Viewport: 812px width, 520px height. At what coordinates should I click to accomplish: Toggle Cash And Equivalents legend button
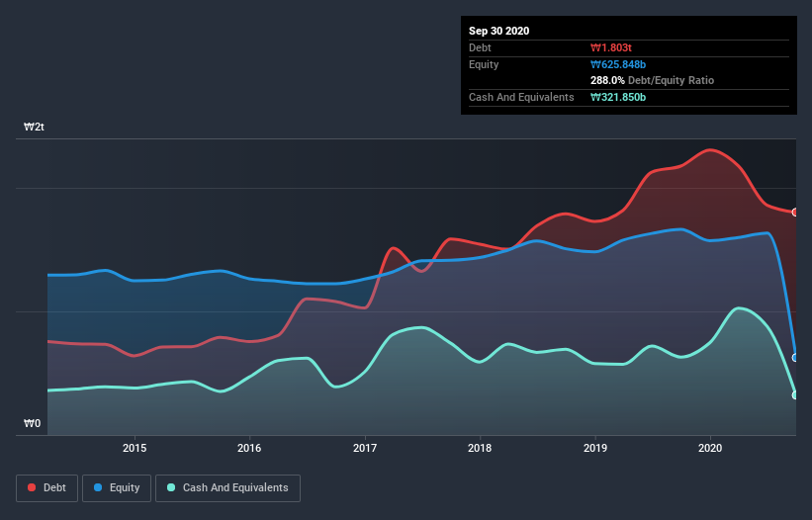click(x=227, y=488)
